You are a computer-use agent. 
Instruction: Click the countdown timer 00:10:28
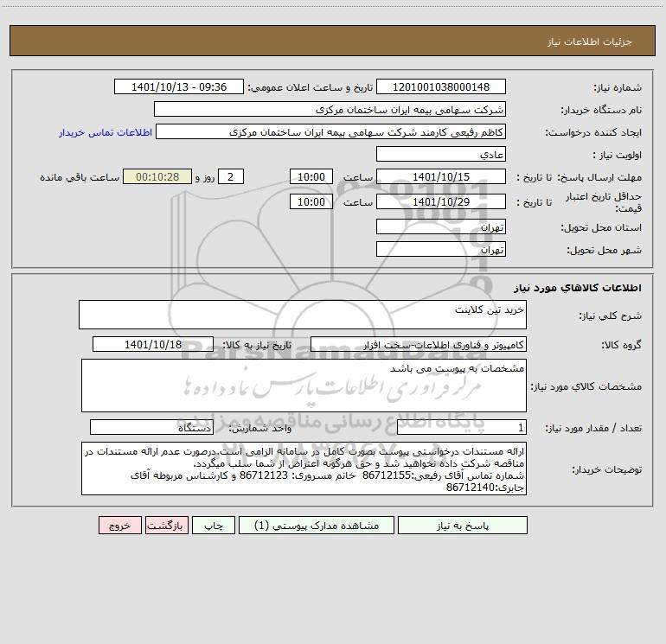click(157, 176)
